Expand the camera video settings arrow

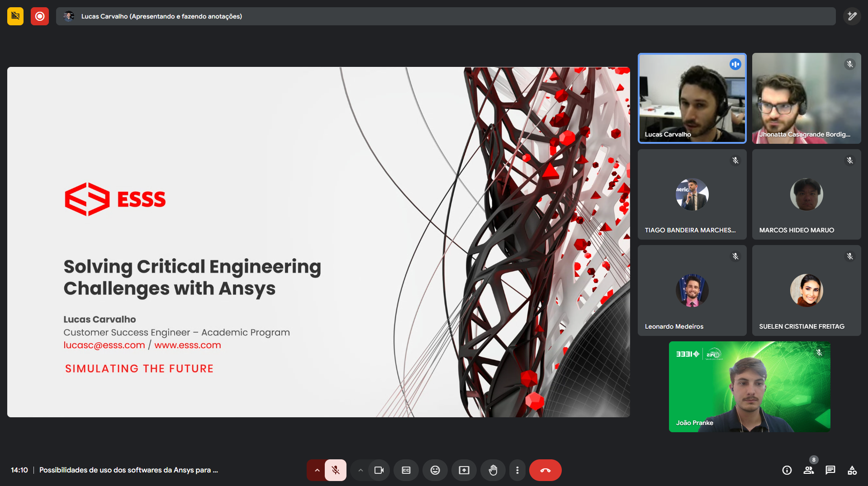point(360,470)
